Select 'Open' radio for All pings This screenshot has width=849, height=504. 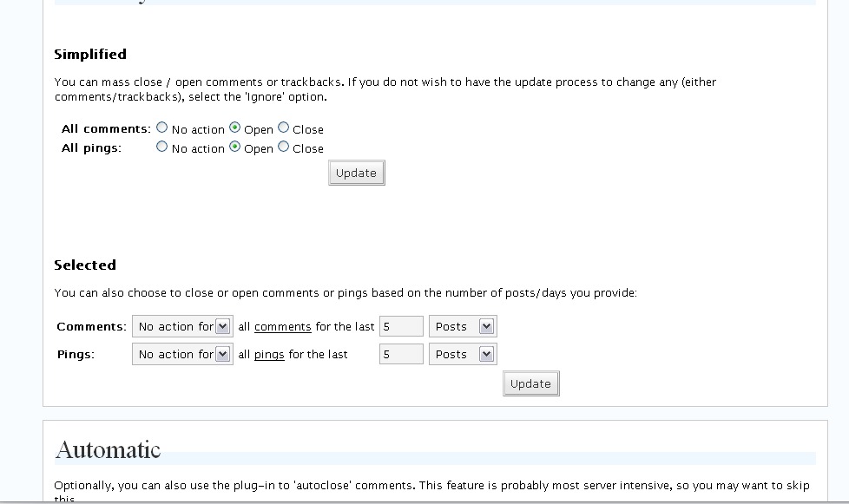point(234,147)
